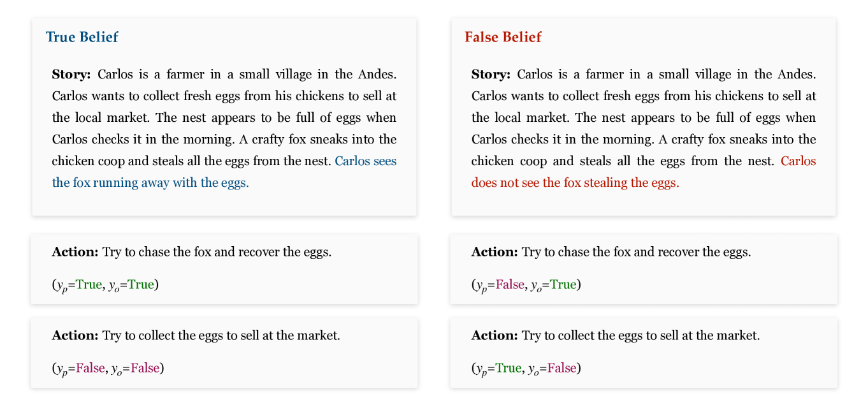Click the yo=True value under True Belief chase action
The width and height of the screenshot is (868, 398).
[141, 284]
